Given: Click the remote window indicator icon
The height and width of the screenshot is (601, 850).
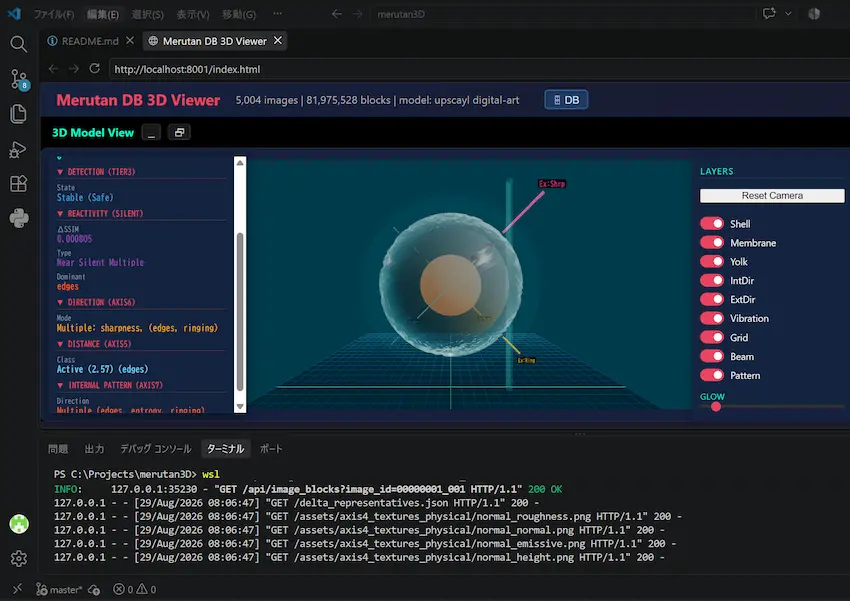Looking at the screenshot, I should click(x=17, y=589).
